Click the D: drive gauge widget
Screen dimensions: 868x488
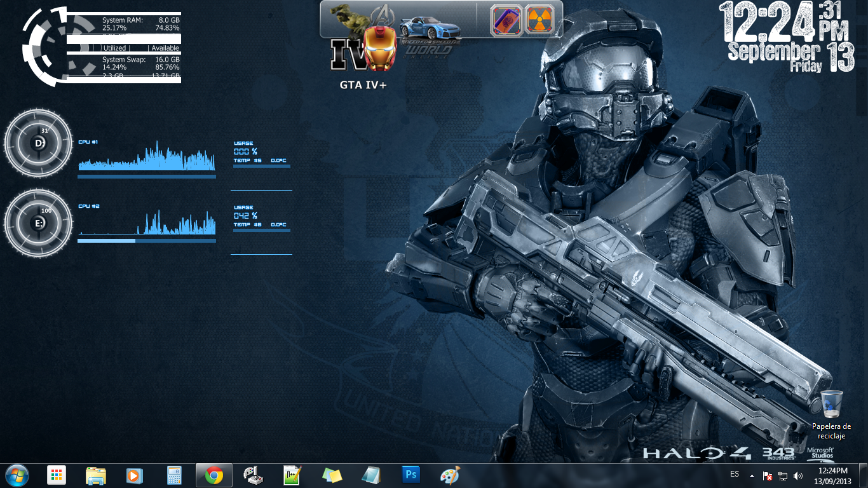(39, 143)
